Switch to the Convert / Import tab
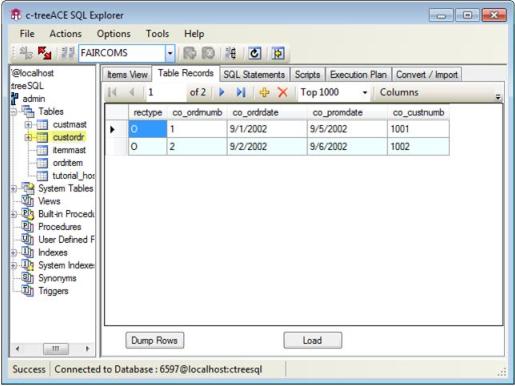This screenshot has width=515, height=386. (x=427, y=74)
